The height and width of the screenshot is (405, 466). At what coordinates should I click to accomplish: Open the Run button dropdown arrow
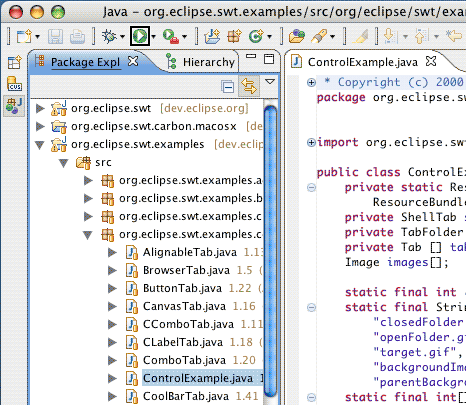tap(154, 36)
